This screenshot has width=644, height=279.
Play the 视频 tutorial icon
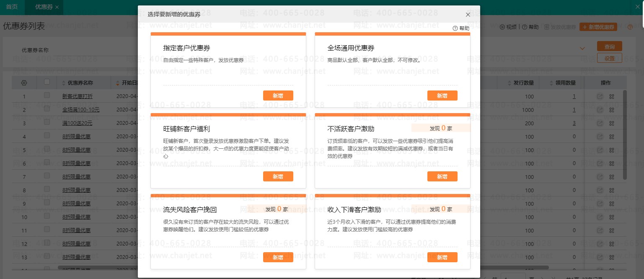[x=502, y=27]
